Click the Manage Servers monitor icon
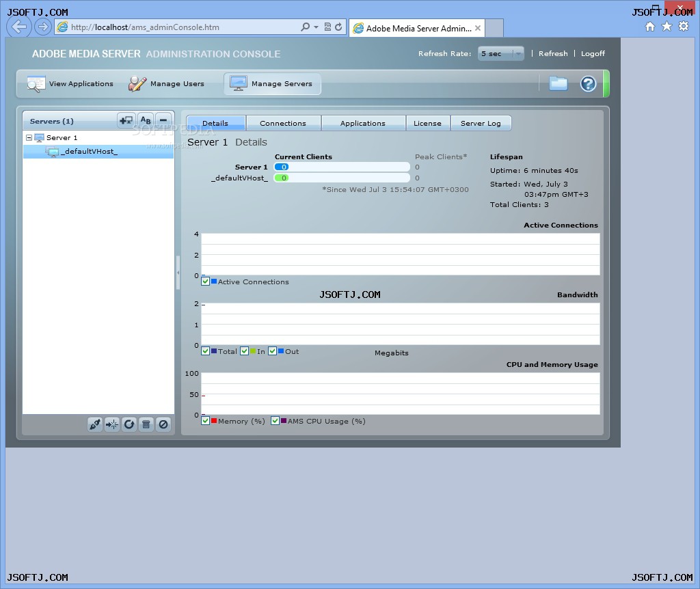 click(239, 83)
